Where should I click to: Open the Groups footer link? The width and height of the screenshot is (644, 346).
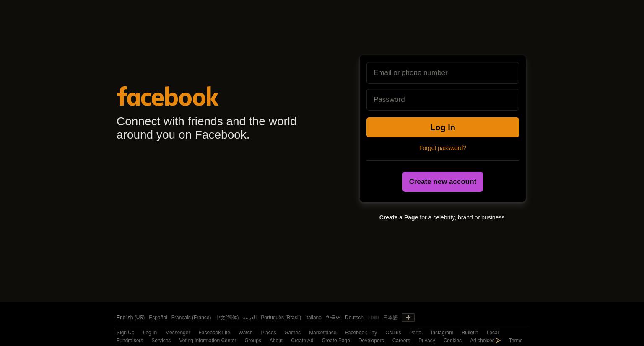coord(252,341)
